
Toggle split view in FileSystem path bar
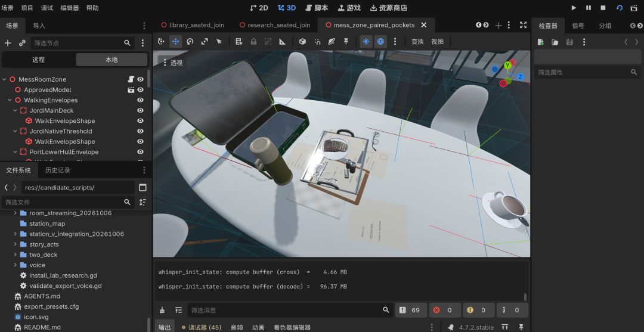(143, 188)
